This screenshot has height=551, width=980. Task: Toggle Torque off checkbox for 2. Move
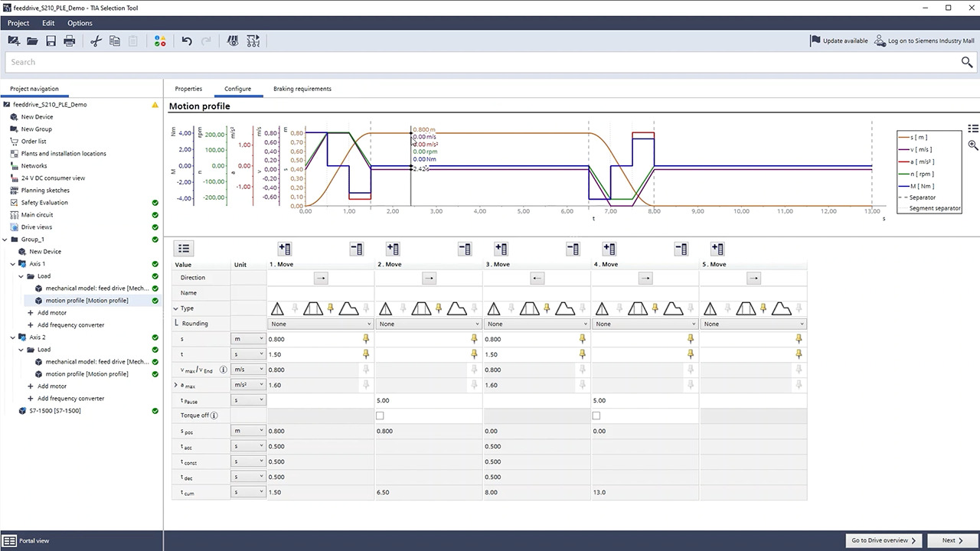(380, 416)
